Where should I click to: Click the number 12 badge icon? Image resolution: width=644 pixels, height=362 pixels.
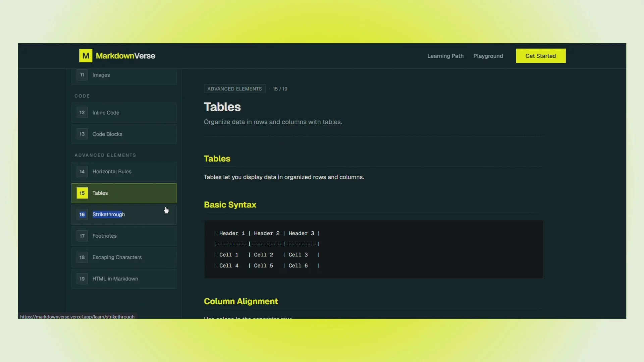pyautogui.click(x=82, y=113)
